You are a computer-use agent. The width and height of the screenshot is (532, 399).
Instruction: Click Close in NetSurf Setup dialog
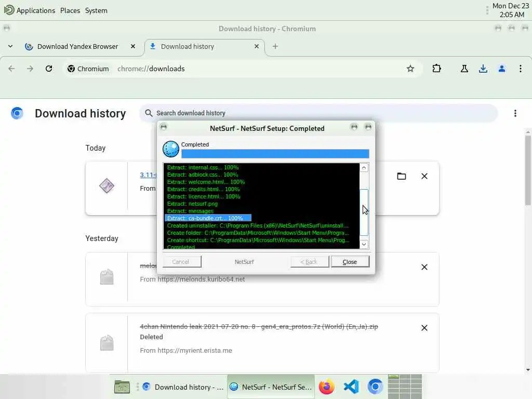pos(350,262)
